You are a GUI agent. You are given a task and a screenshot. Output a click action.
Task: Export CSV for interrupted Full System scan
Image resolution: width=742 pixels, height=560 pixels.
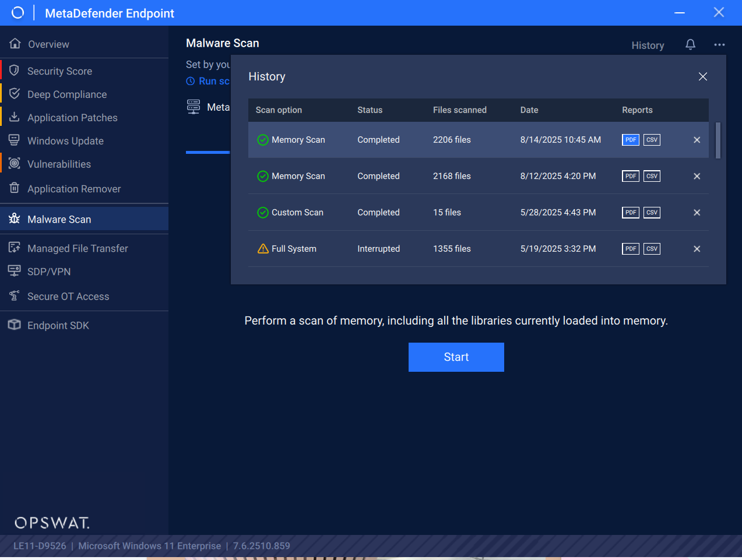652,249
